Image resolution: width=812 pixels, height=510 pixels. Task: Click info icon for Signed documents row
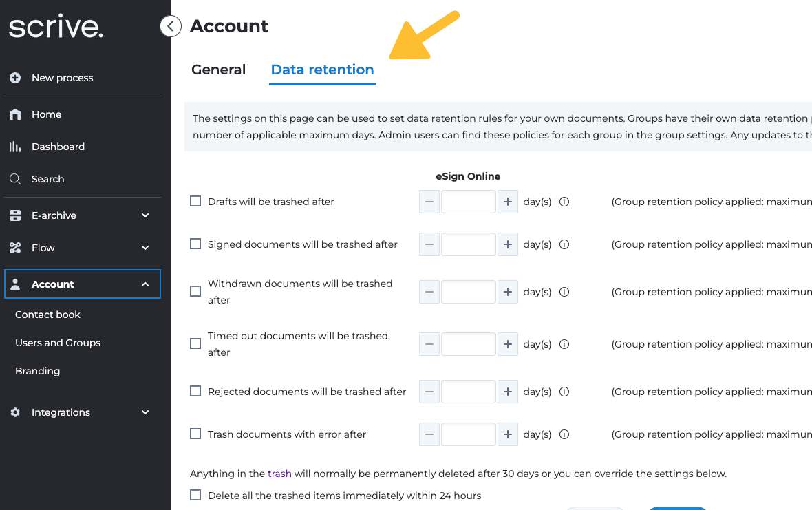coord(564,244)
